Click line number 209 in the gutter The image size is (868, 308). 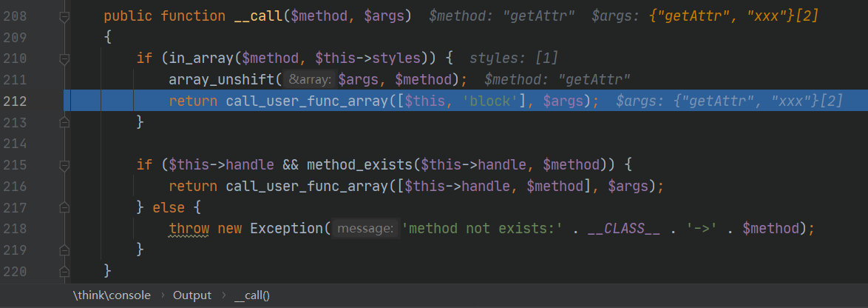15,38
